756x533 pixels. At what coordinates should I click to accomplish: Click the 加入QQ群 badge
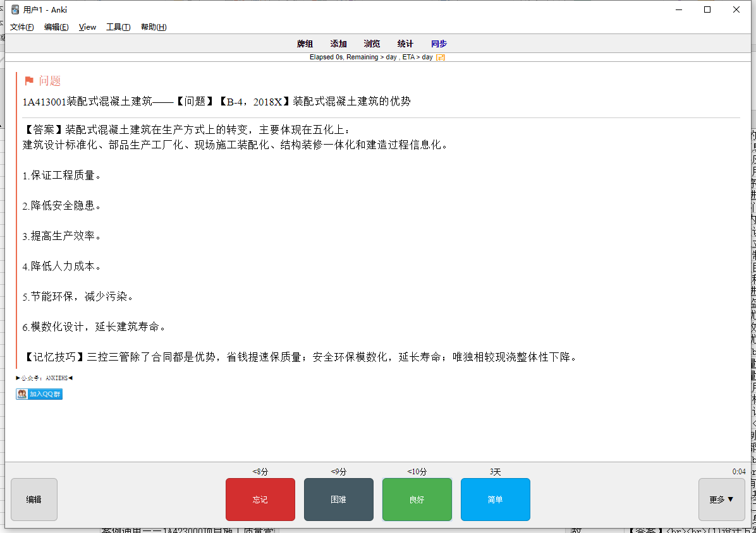(39, 394)
